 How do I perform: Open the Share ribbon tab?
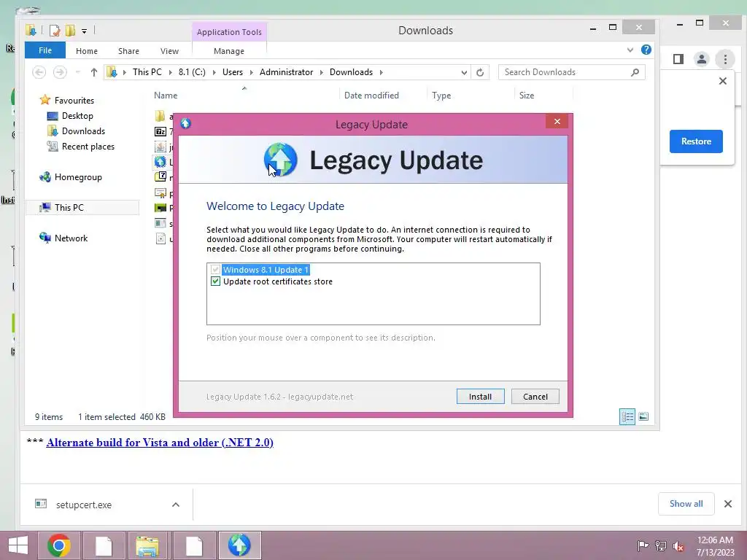point(128,51)
